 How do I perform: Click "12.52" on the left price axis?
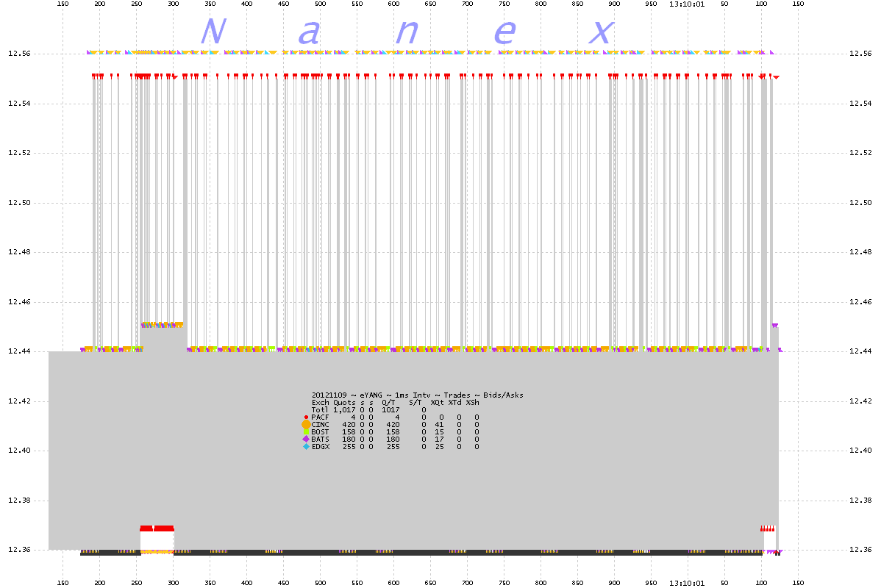click(x=19, y=153)
